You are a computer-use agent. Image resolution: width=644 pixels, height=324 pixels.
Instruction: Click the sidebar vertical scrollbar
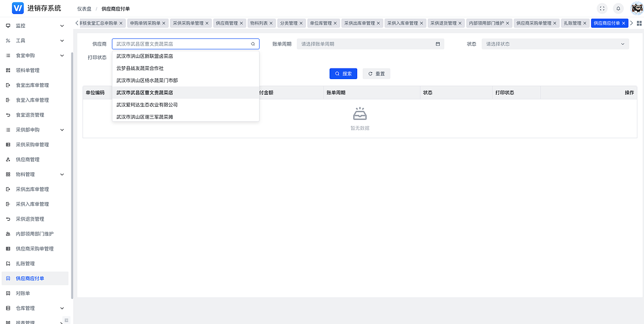coord(72,174)
